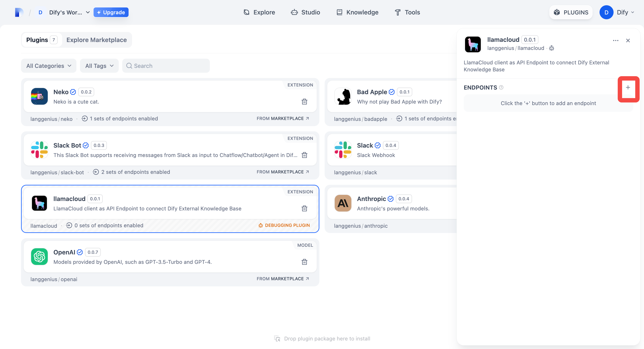Open the llamacloud panel more options menu
This screenshot has width=644, height=349.
[x=616, y=41]
